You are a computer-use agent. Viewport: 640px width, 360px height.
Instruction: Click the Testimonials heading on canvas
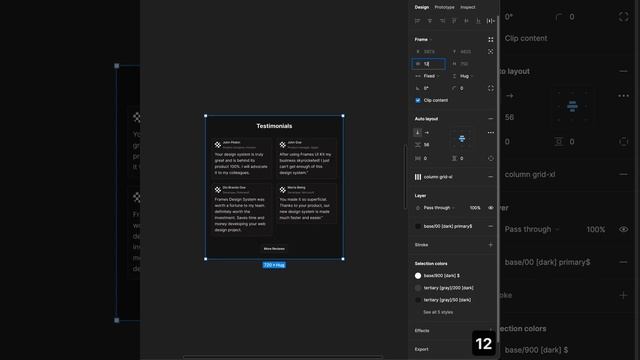pyautogui.click(x=274, y=126)
